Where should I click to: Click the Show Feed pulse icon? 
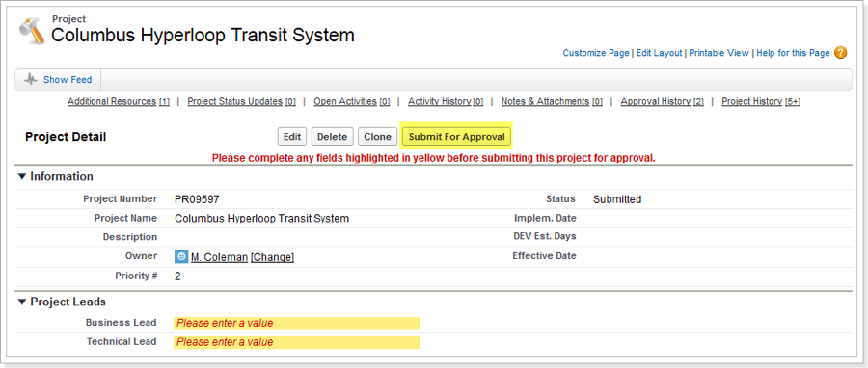point(31,80)
